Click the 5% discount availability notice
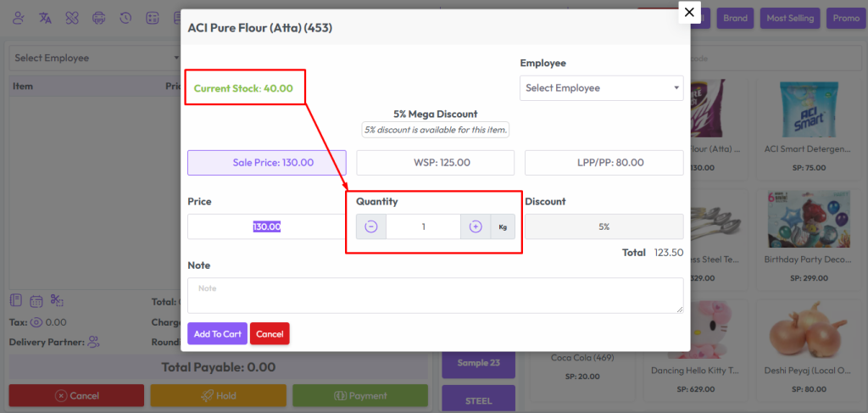The height and width of the screenshot is (413, 868). (435, 131)
